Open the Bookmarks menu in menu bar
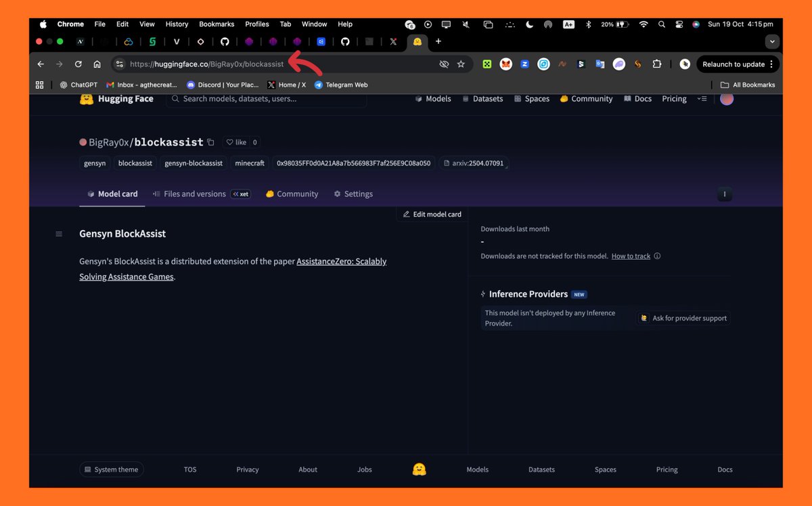 pos(217,24)
